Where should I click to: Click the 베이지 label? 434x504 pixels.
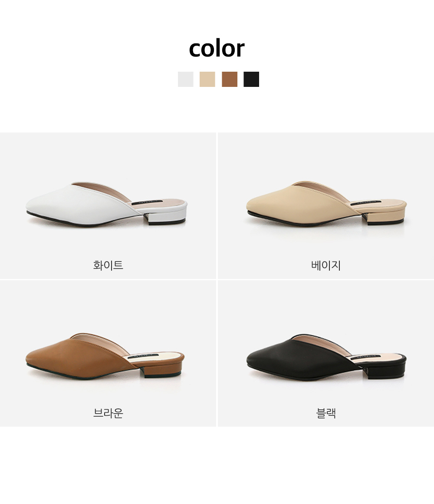(x=326, y=265)
